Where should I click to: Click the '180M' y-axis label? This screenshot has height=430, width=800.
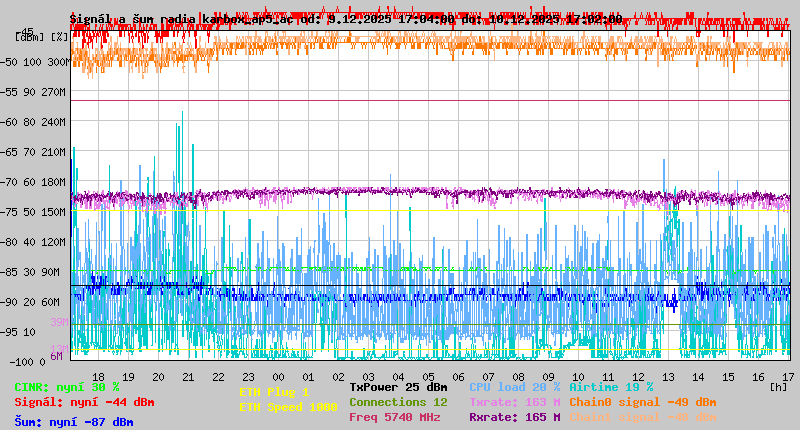pyautogui.click(x=54, y=182)
